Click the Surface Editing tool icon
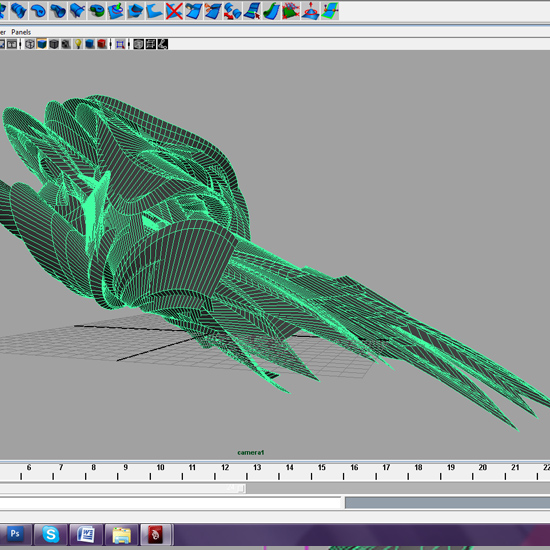Image resolution: width=550 pixels, height=550 pixels. [330, 11]
